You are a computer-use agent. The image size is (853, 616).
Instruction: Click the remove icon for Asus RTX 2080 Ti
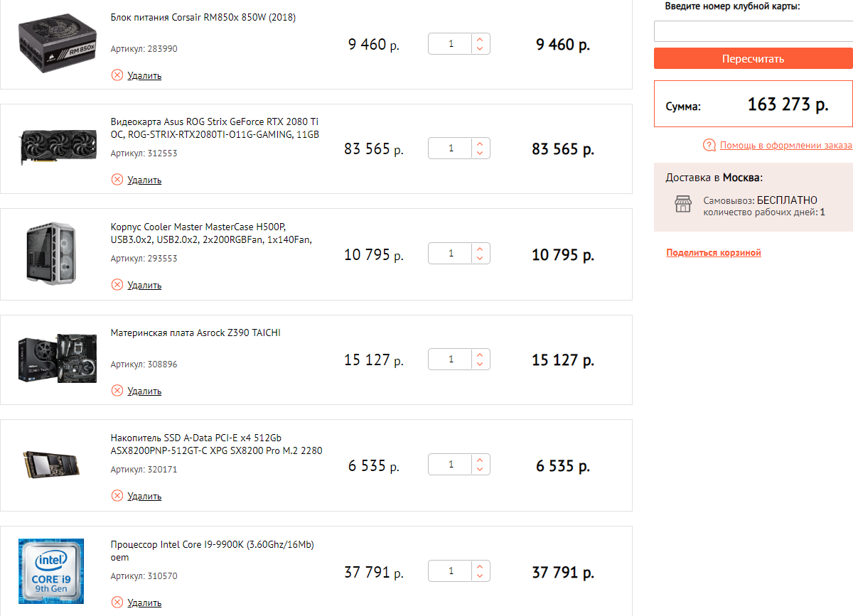(x=117, y=180)
